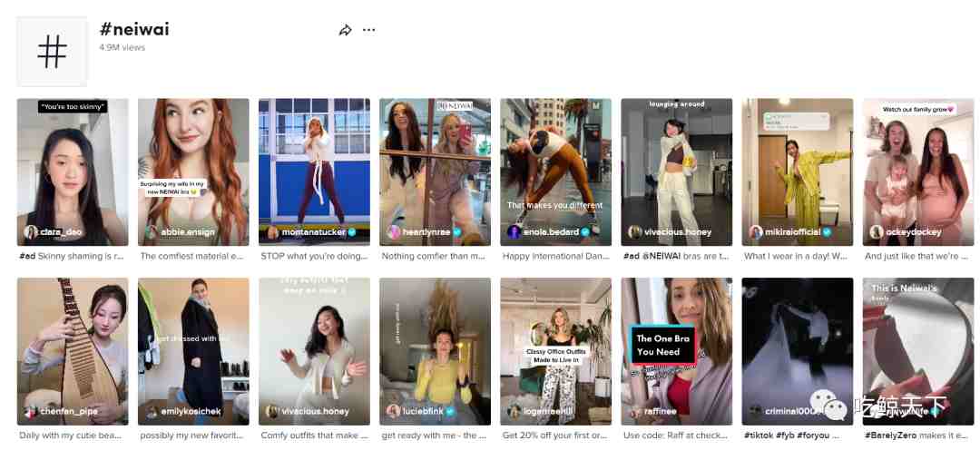Image resolution: width=980 pixels, height=450 pixels.
Task: Click loganraehill's profile avatar
Action: click(x=514, y=411)
